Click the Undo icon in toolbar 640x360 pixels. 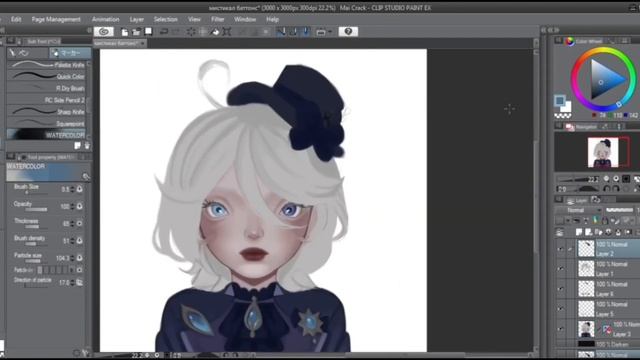click(164, 31)
